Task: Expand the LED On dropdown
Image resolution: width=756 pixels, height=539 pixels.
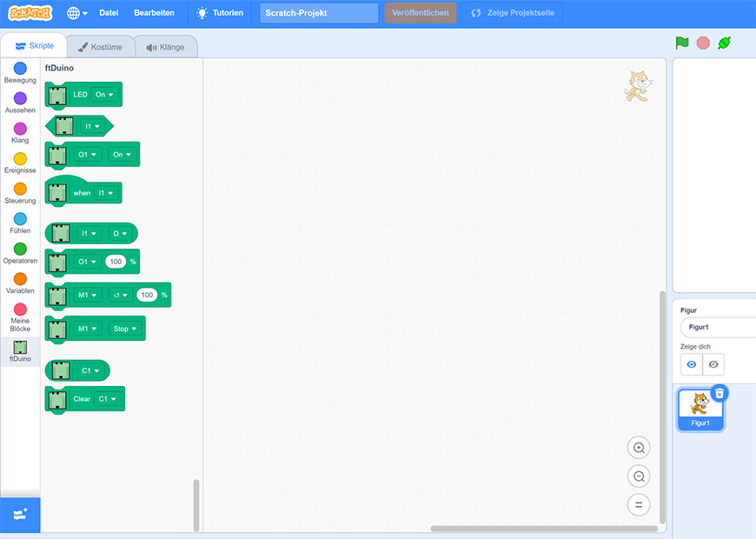Action: [x=104, y=94]
